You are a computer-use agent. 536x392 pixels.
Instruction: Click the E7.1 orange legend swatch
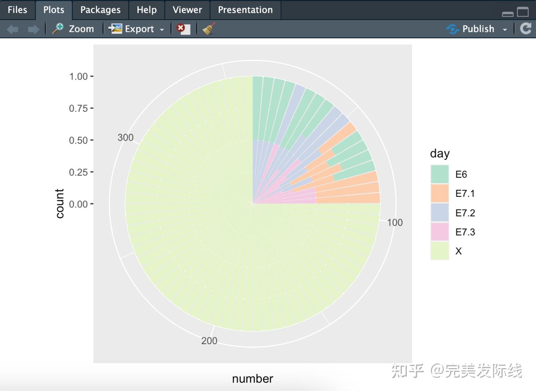440,193
